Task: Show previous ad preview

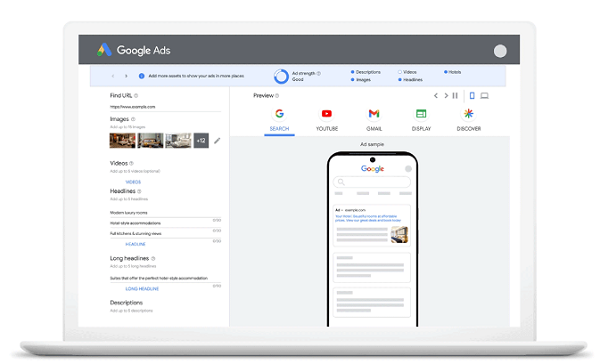Action: [435, 96]
